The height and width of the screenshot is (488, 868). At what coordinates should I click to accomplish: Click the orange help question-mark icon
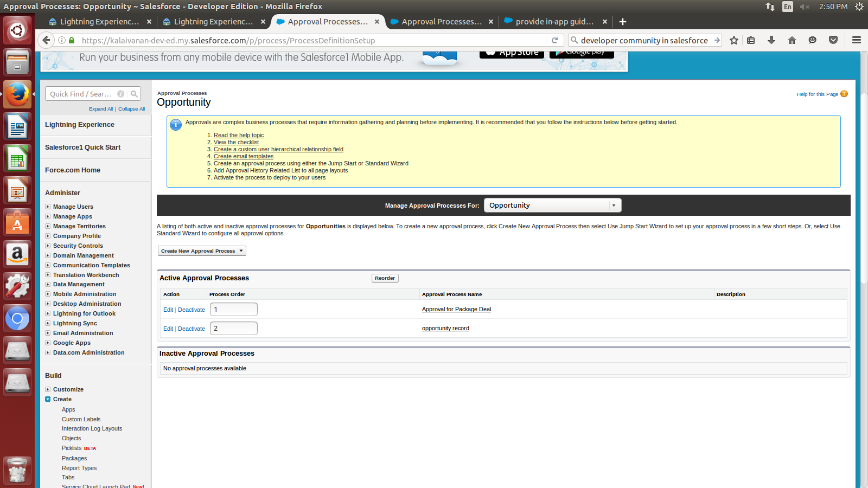coord(844,94)
